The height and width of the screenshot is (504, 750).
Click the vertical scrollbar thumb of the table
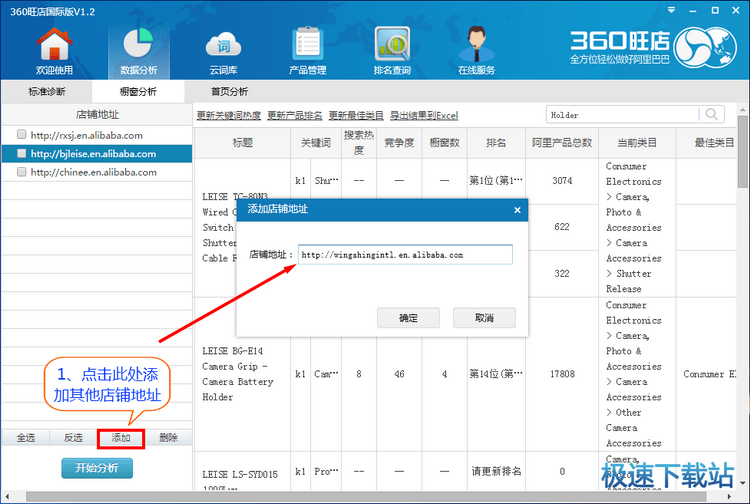coord(742,152)
